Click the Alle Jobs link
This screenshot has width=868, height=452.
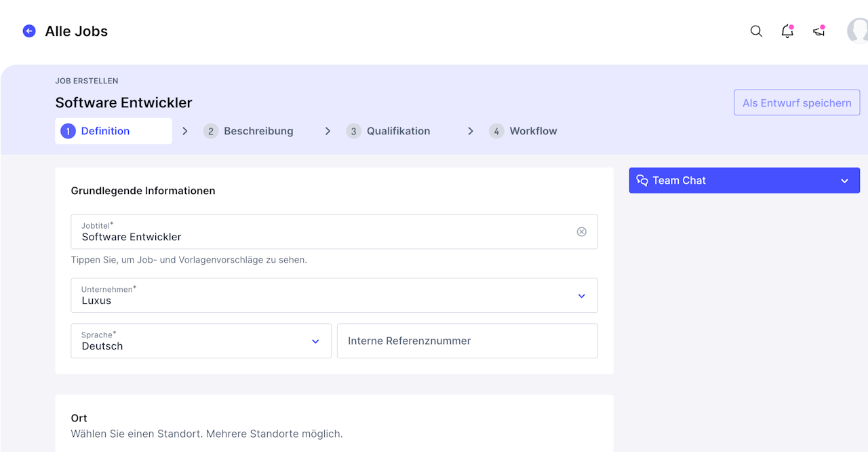(76, 31)
